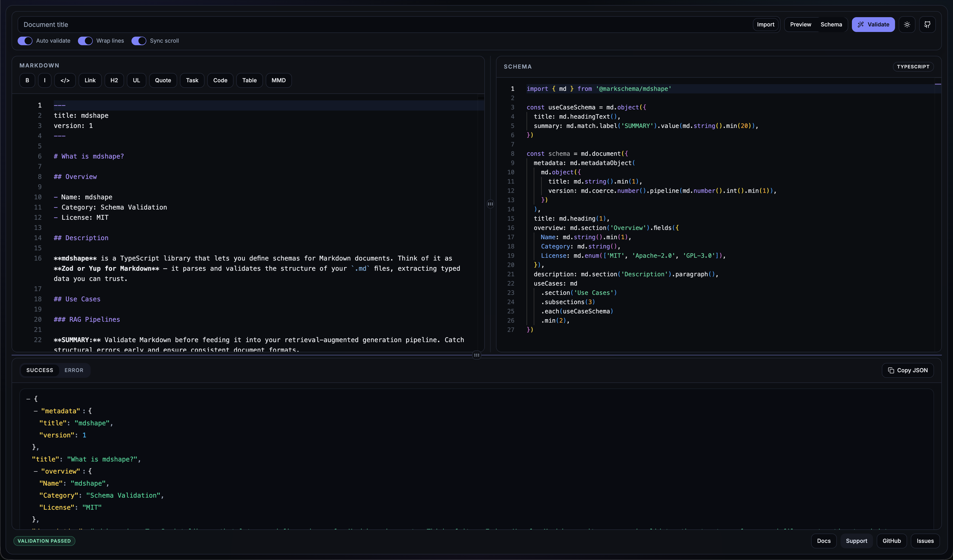Screen dimensions: 953x560
Task: Apply bold with the B button
Action: pyautogui.click(x=27, y=80)
